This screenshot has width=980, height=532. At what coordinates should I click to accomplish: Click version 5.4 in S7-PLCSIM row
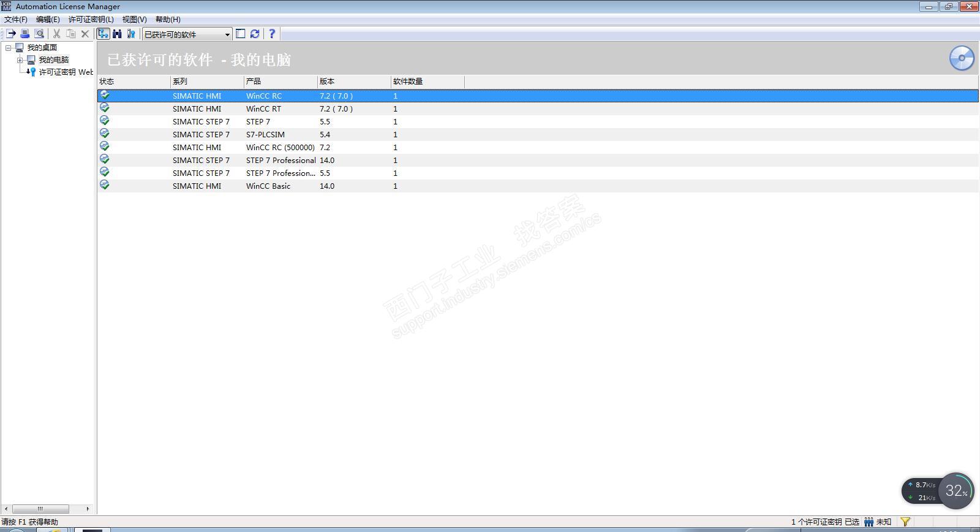325,134
